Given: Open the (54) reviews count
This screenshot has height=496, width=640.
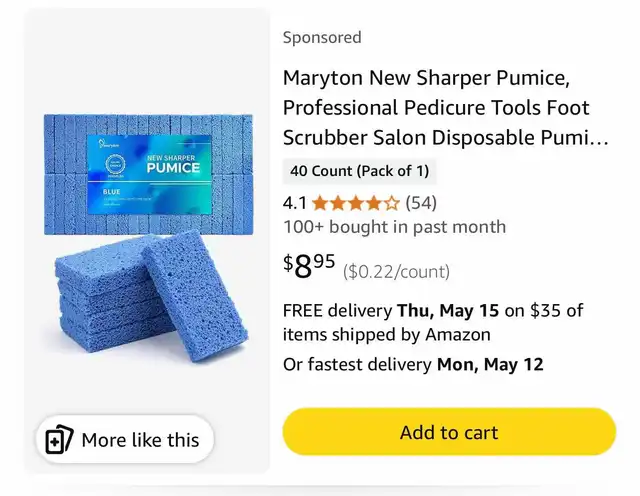Looking at the screenshot, I should pos(421,202).
